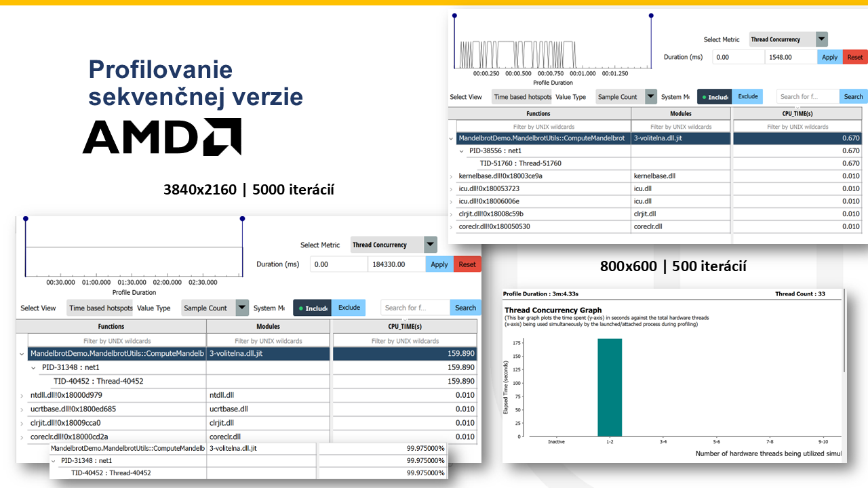Expand the icu.dll!0x180053723 row
868x488 pixels.
(x=452, y=188)
